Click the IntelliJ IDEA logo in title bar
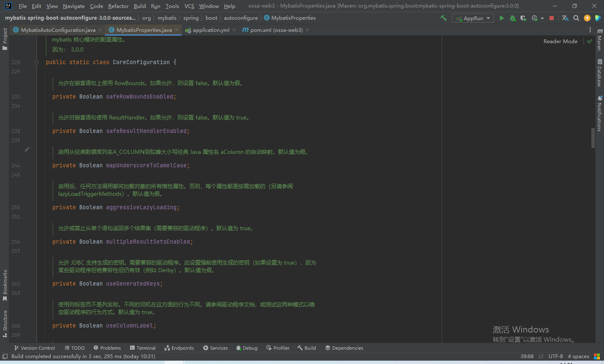The height and width of the screenshot is (364, 604). pyautogui.click(x=8, y=6)
